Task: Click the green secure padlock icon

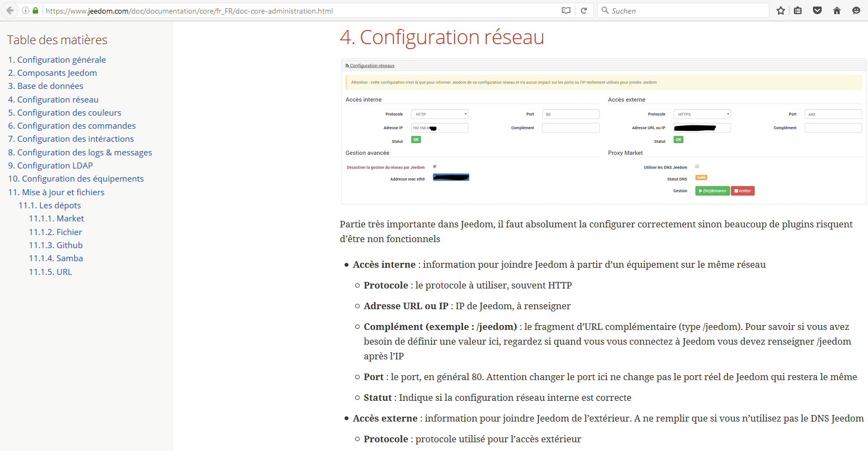Action: (x=35, y=10)
